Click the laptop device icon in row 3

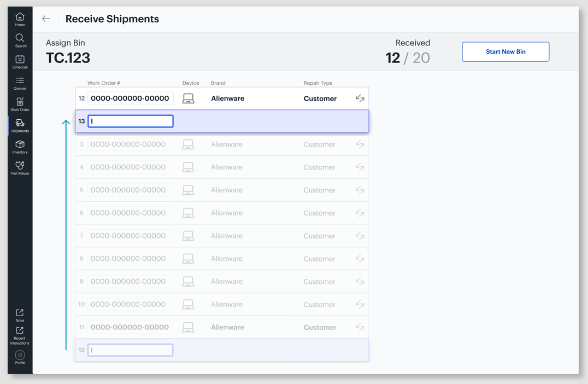(188, 144)
